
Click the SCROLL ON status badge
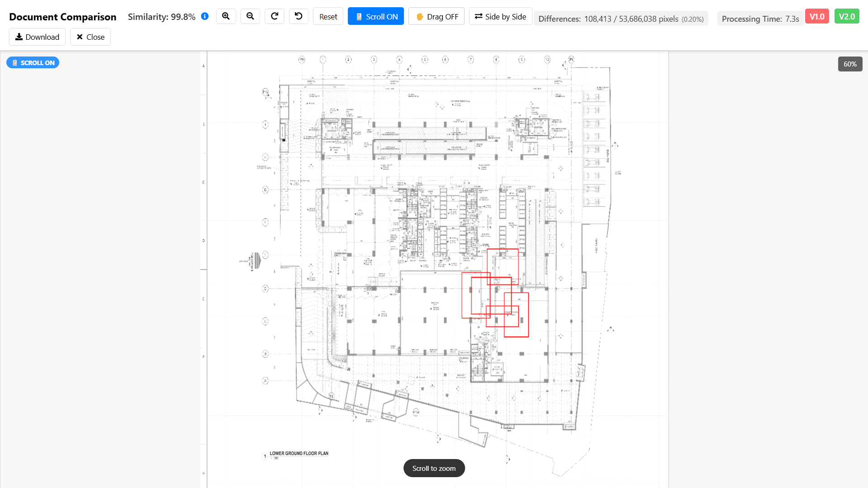(33, 63)
